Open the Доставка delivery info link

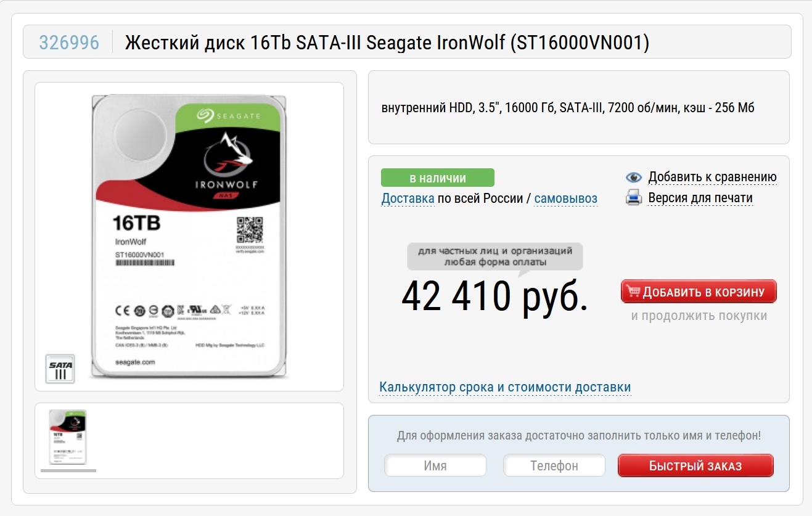pyautogui.click(x=408, y=199)
